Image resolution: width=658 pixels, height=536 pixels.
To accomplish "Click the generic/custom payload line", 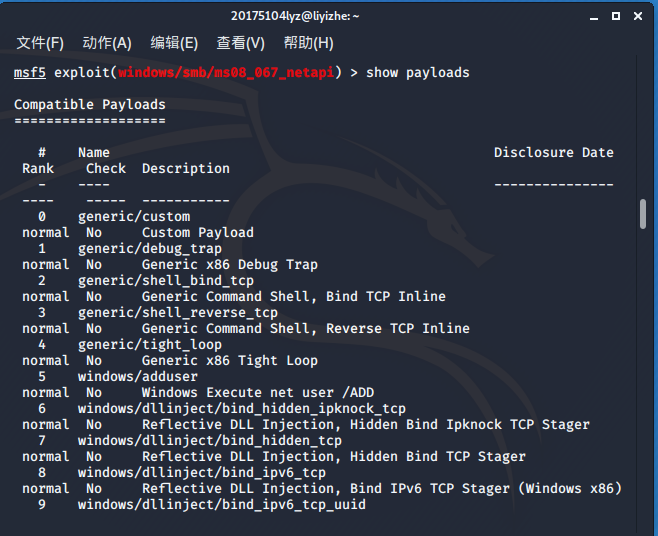I will point(134,217).
